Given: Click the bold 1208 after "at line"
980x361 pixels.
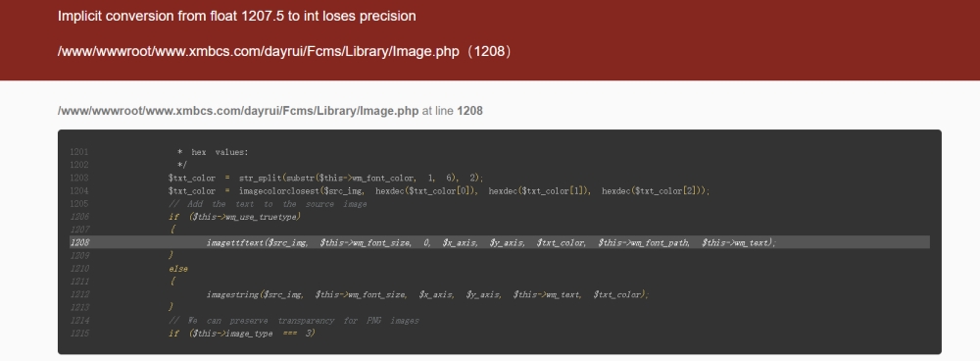Looking at the screenshot, I should pyautogui.click(x=470, y=111).
